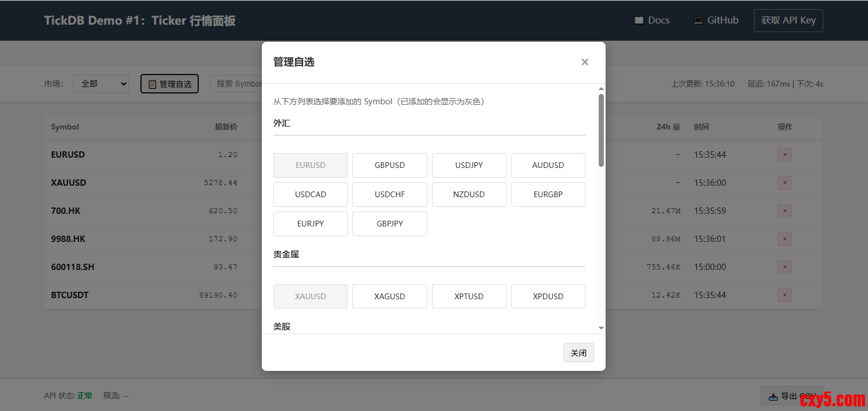Remove 9988.HK via its red x icon
Screen dimensions: 868x411
tap(784, 239)
